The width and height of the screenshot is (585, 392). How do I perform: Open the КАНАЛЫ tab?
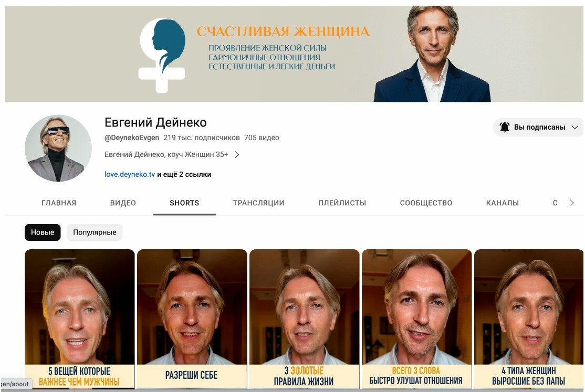coord(503,203)
